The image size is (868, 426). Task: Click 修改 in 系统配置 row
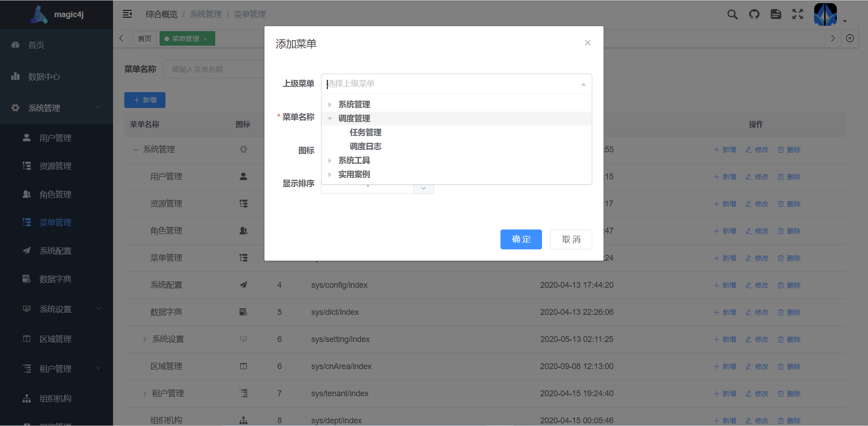coord(757,285)
